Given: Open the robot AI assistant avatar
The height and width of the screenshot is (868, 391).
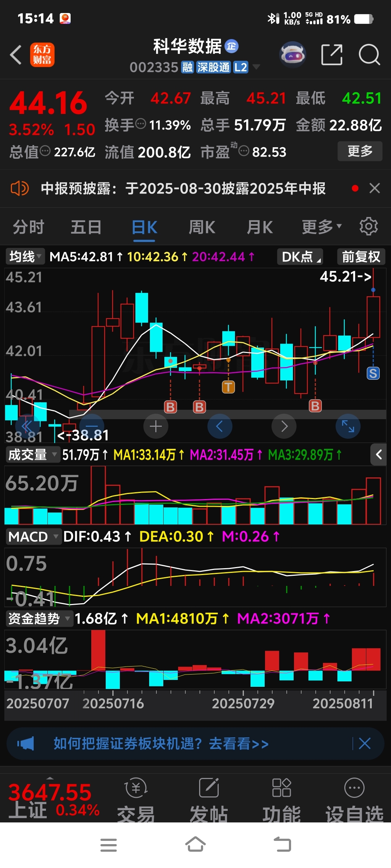Looking at the screenshot, I should [293, 55].
